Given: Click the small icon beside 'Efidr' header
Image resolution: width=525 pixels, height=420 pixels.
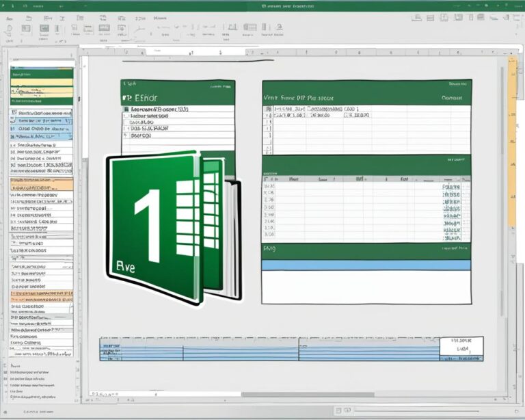Looking at the screenshot, I should [x=126, y=98].
